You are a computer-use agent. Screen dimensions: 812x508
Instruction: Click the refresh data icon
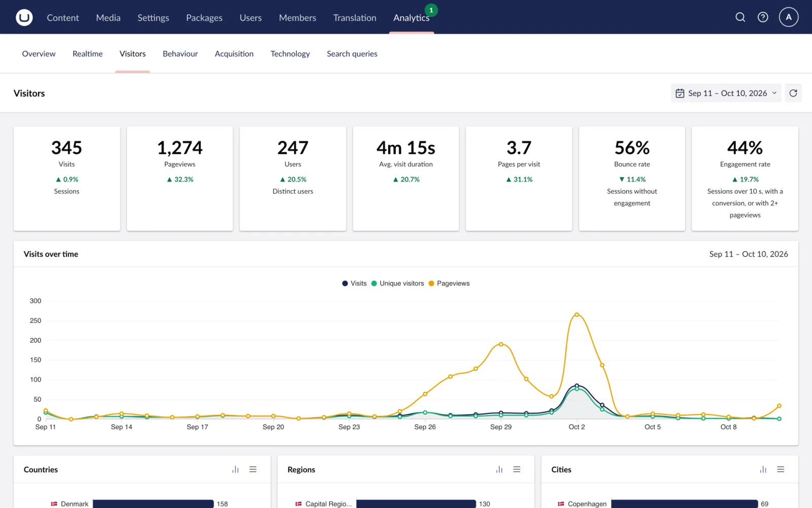coord(793,93)
